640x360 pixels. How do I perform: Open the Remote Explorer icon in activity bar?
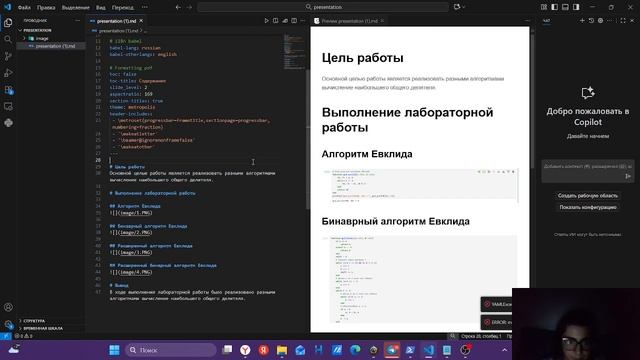point(8,107)
